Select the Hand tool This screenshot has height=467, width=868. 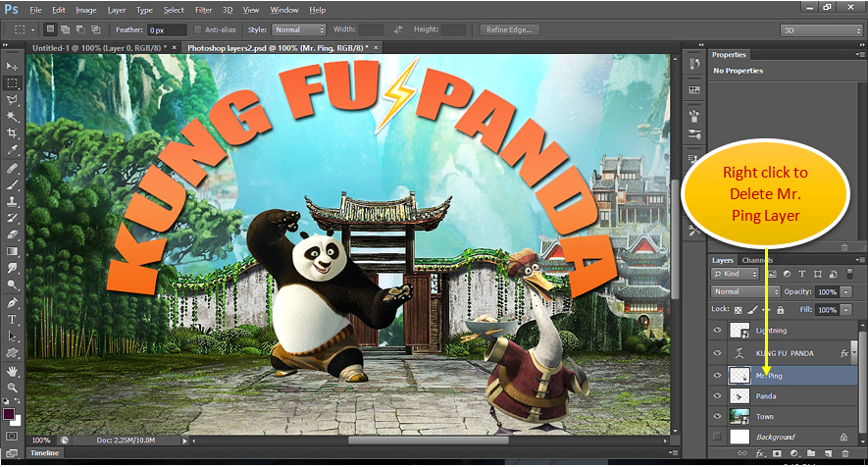(13, 372)
